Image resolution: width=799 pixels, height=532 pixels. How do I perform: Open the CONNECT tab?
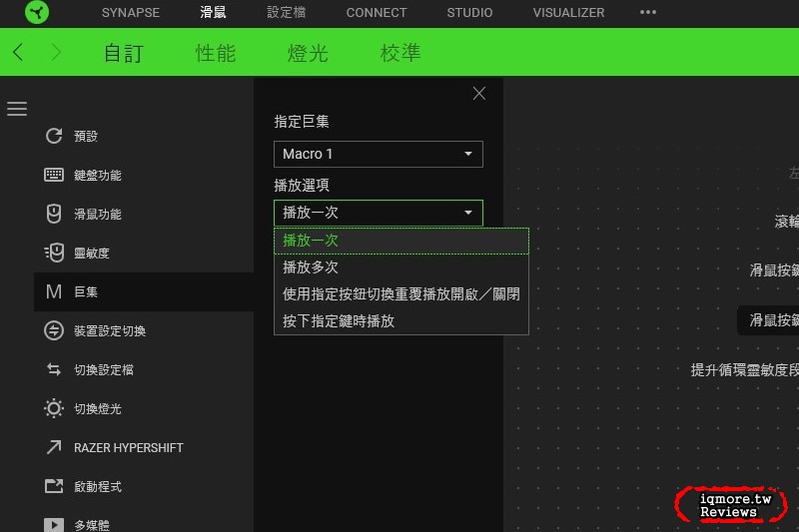(377, 13)
